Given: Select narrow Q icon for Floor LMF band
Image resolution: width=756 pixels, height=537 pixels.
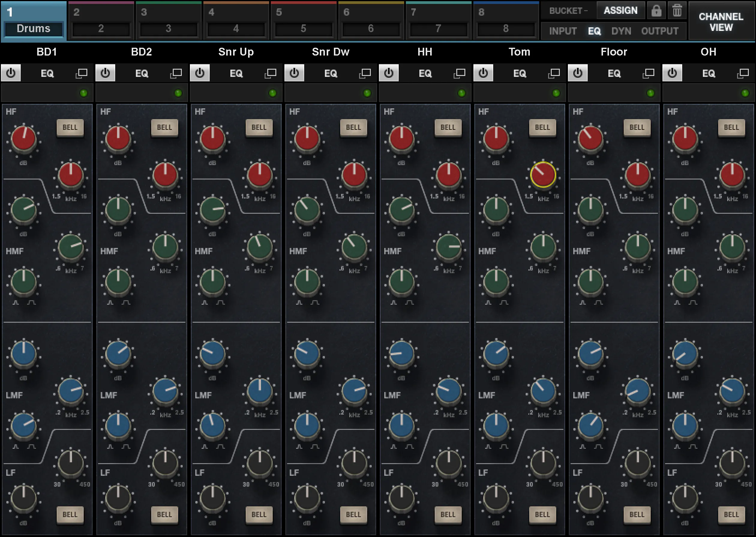Looking at the screenshot, I should tap(583, 446).
